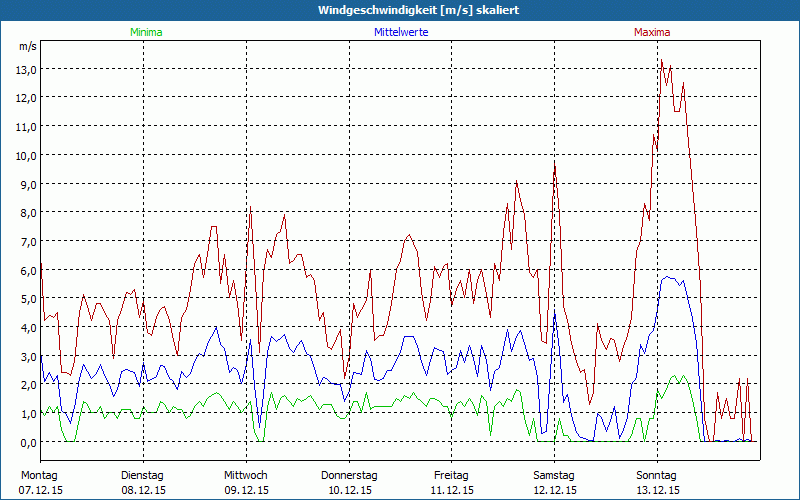
Task: Click the 3,0 y-axis value
Action: click(29, 357)
